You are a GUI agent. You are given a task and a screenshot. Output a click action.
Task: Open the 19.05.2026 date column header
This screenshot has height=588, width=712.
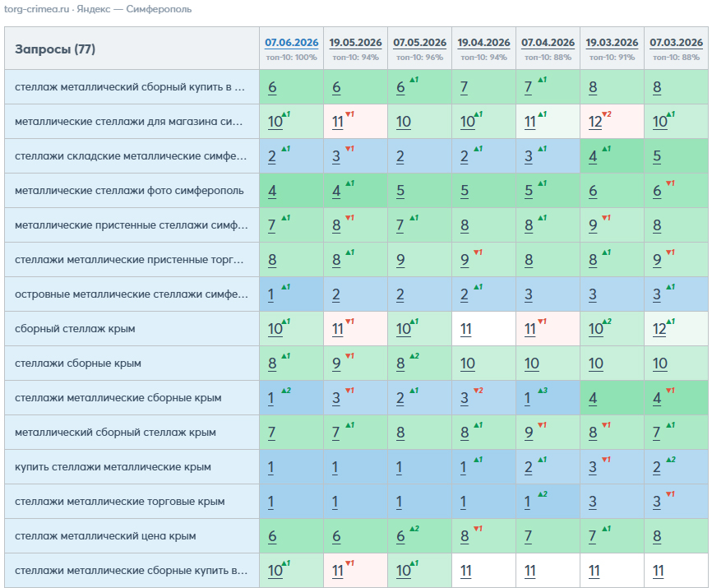click(x=355, y=43)
